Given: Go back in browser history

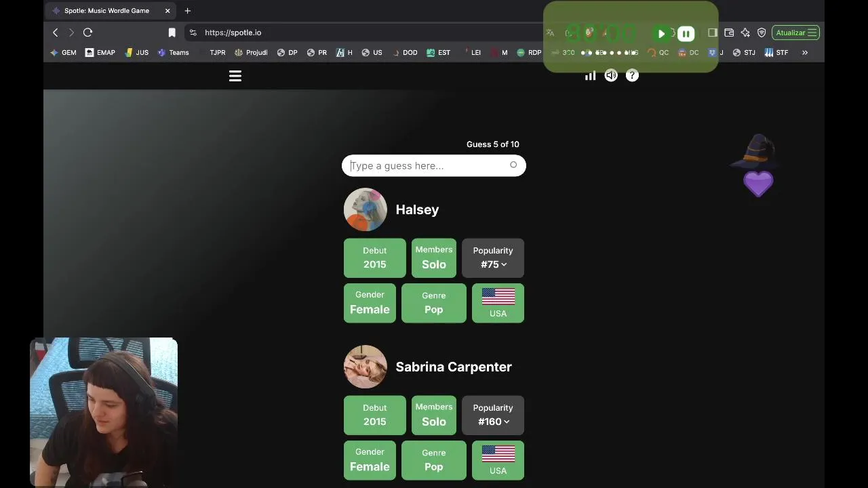Looking at the screenshot, I should point(56,33).
